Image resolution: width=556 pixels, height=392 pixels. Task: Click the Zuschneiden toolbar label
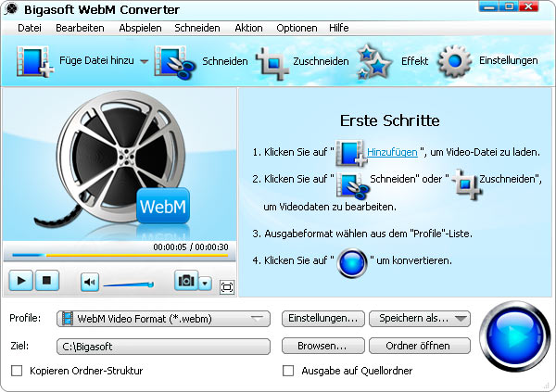[321, 61]
